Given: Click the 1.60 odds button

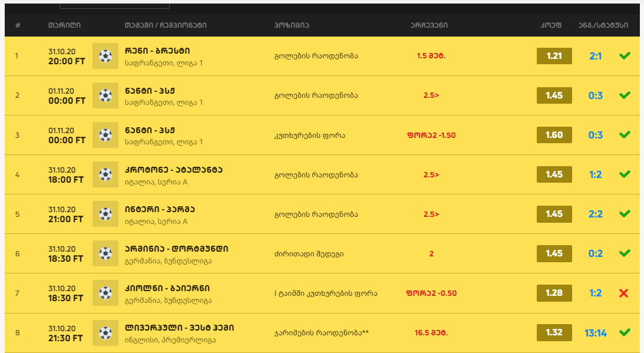Looking at the screenshot, I should [554, 135].
